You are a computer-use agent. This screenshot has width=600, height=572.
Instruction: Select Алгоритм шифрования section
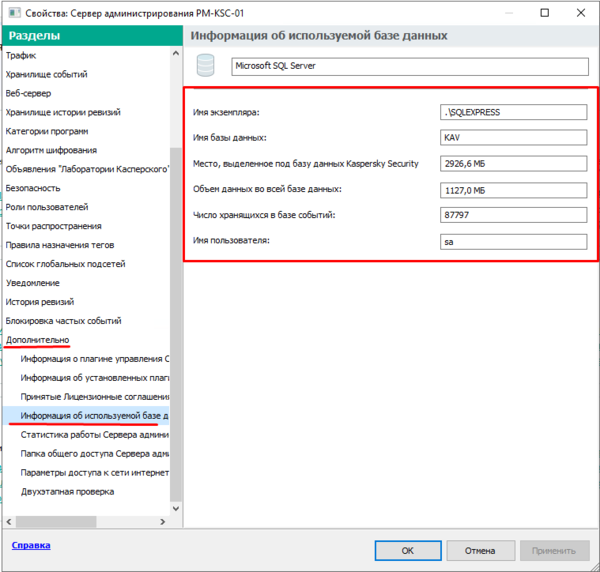pos(51,150)
